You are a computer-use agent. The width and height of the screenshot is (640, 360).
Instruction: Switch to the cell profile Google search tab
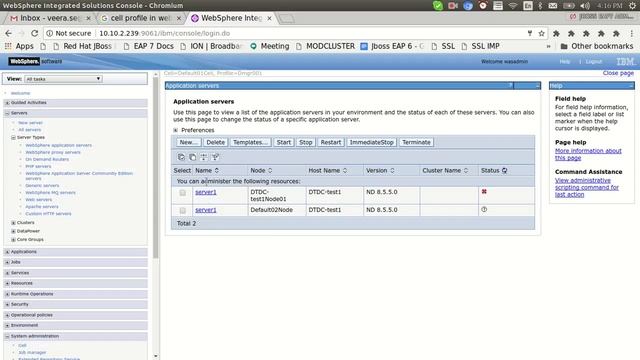click(x=141, y=18)
